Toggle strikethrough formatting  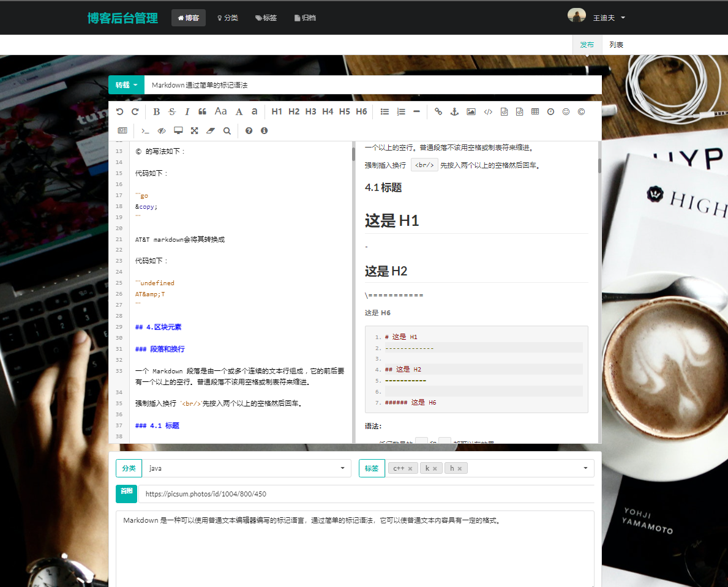click(171, 111)
